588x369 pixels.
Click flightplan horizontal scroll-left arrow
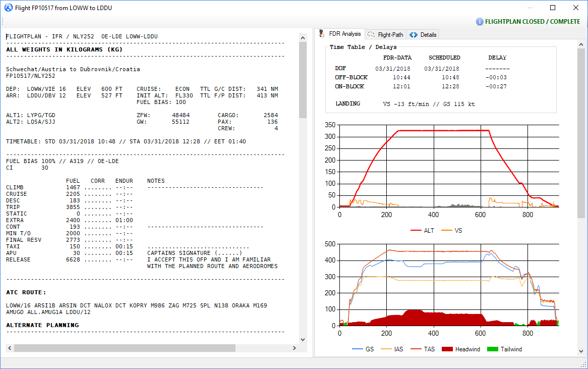pyautogui.click(x=10, y=348)
